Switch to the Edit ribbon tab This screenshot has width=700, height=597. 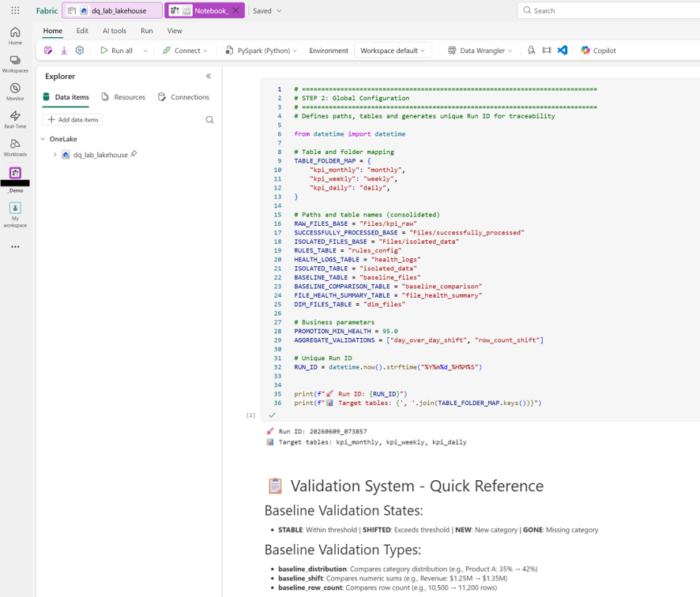[82, 31]
